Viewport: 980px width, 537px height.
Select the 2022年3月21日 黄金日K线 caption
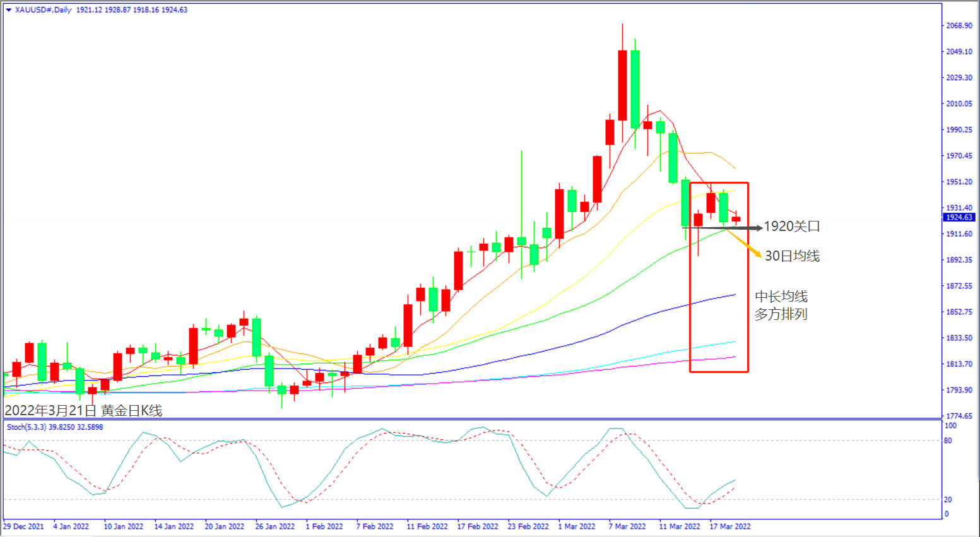point(83,411)
